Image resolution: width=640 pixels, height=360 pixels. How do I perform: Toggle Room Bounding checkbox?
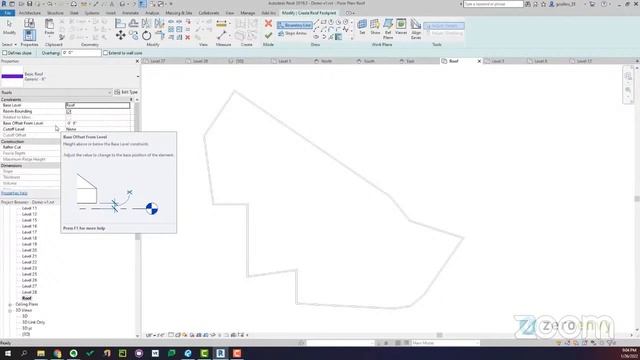pos(69,111)
